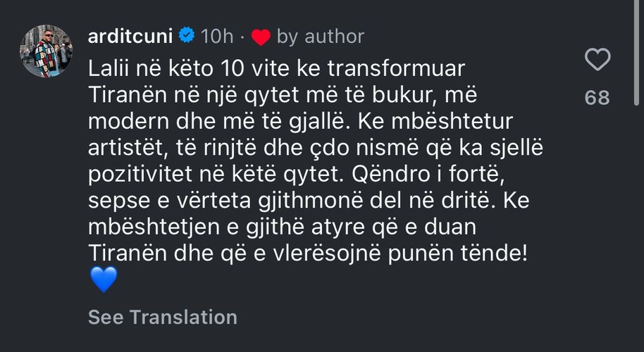Viewport: 644px width, 352px height.
Task: Click the blue verified badge
Action: point(187,35)
